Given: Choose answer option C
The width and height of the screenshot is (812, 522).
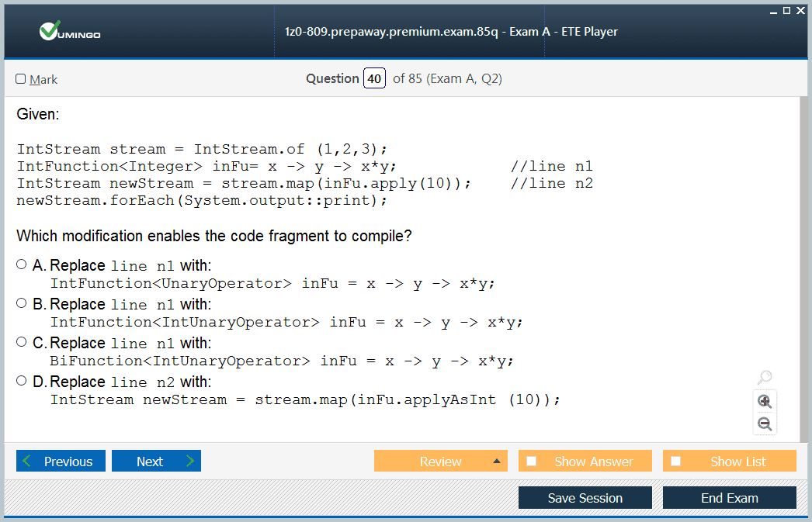Looking at the screenshot, I should 22,342.
